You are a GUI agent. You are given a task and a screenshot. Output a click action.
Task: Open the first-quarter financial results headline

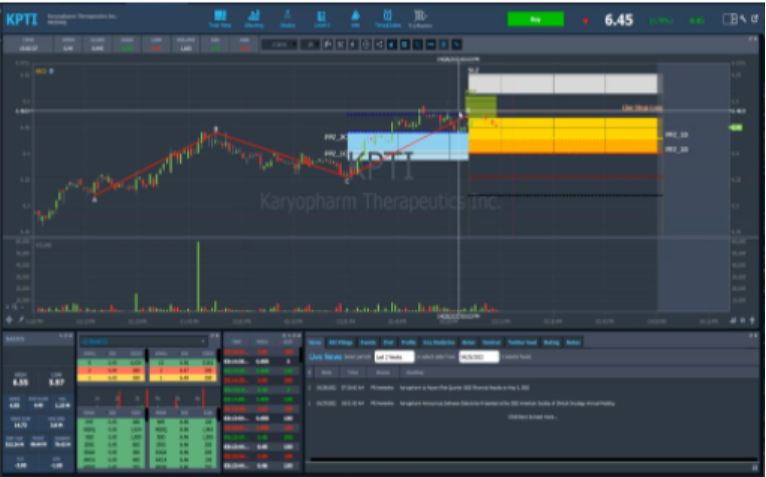(x=465, y=388)
